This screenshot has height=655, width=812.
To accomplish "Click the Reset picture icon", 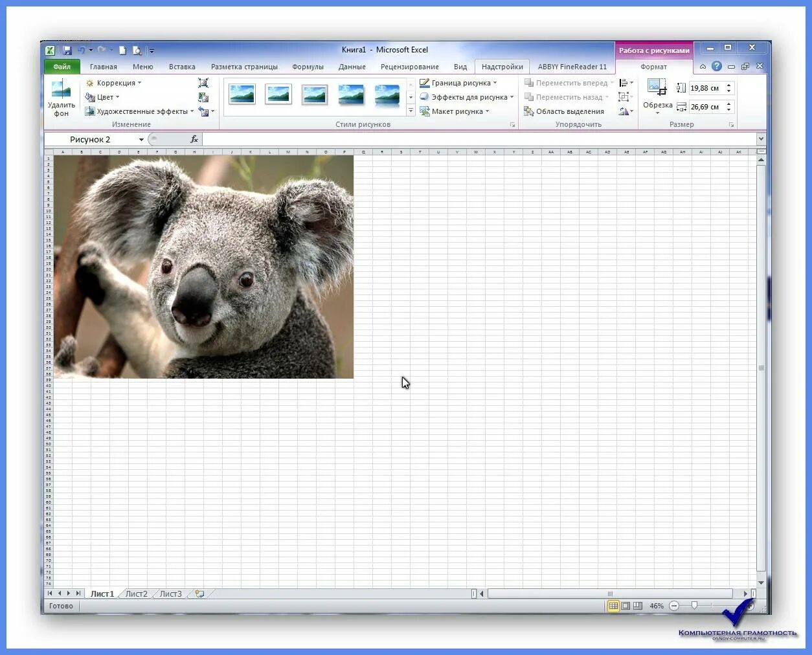I will click(203, 111).
